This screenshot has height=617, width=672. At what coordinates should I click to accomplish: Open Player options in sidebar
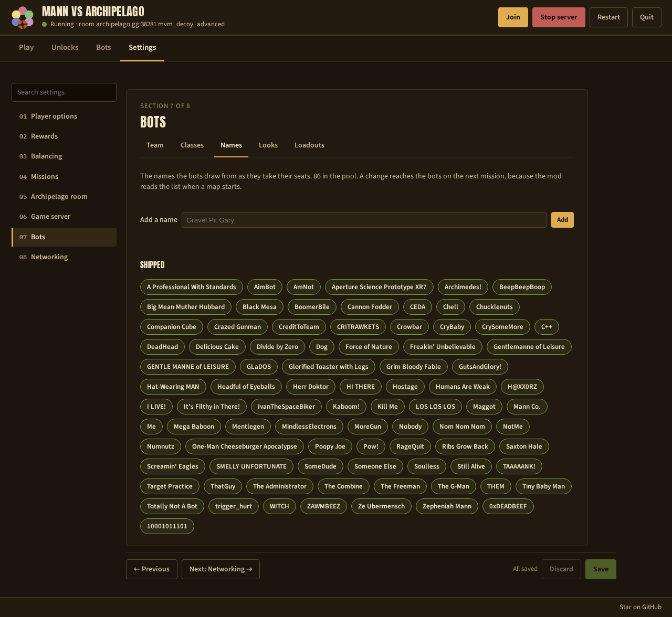[x=64, y=116]
